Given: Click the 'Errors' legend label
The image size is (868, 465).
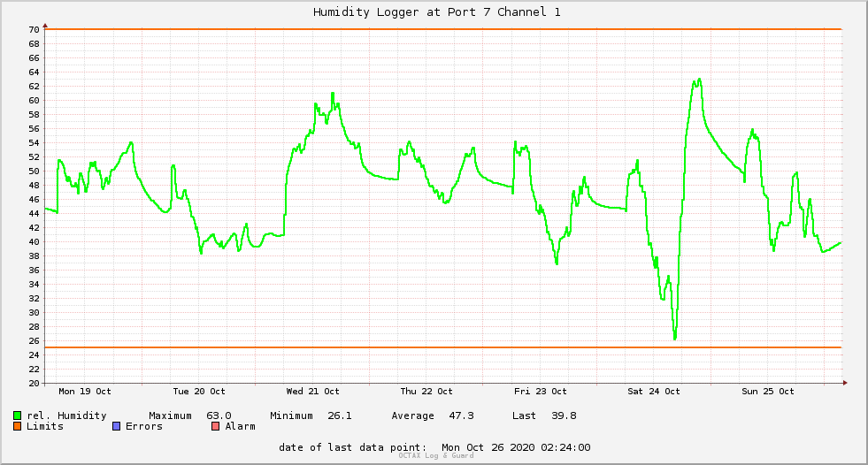Looking at the screenshot, I should coord(144,426).
